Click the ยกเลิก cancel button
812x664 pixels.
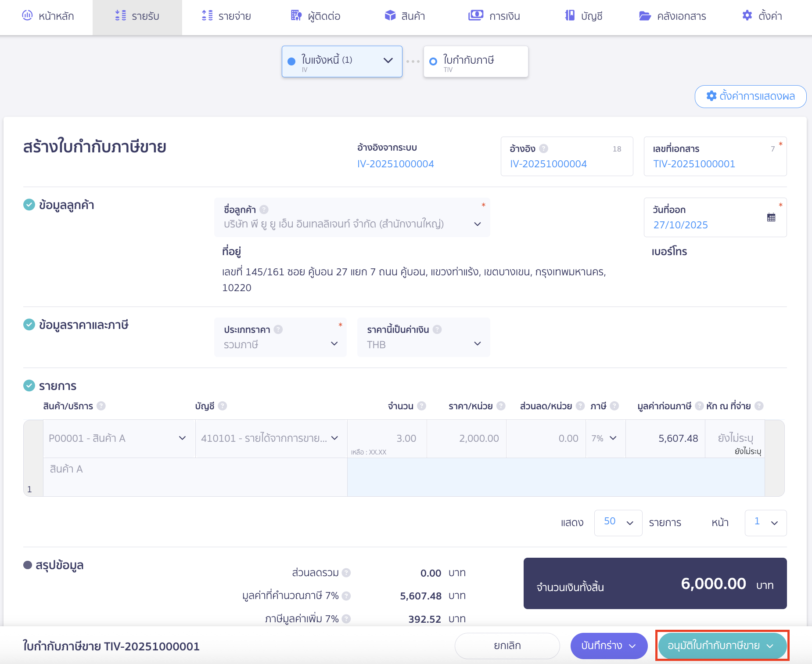coord(507,646)
